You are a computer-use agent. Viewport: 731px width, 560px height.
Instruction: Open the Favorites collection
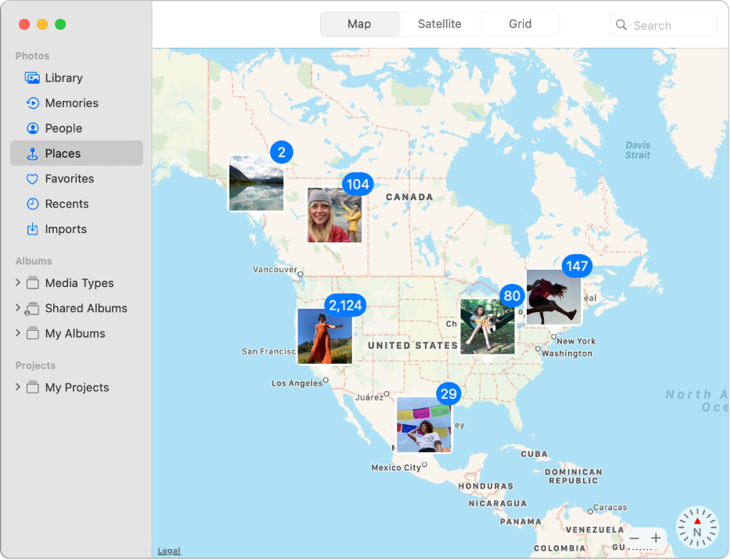click(69, 178)
